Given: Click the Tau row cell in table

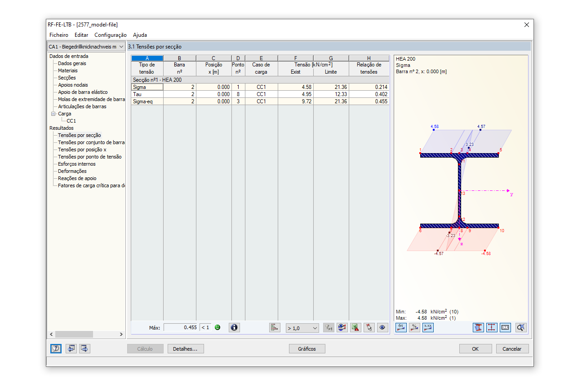Looking at the screenshot, I should point(147,94).
